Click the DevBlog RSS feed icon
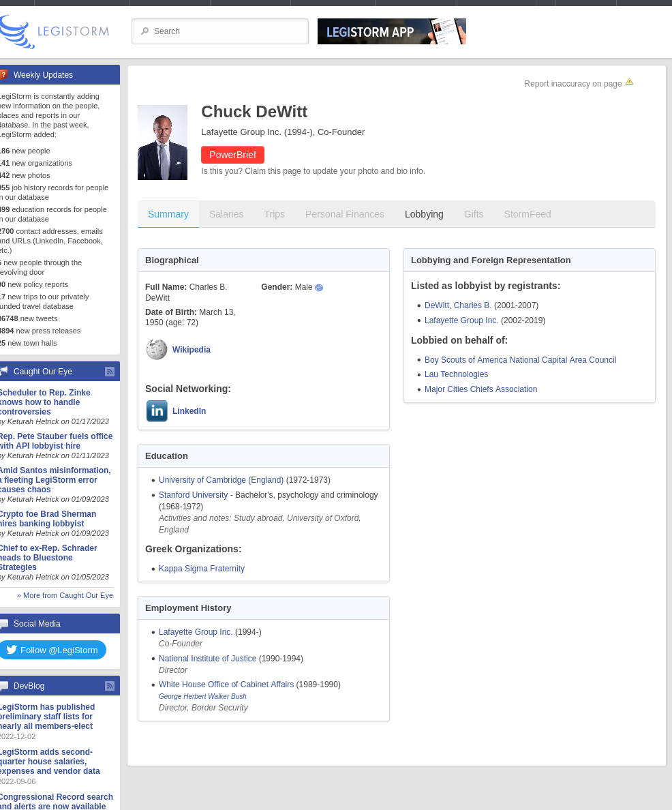 pos(110,686)
